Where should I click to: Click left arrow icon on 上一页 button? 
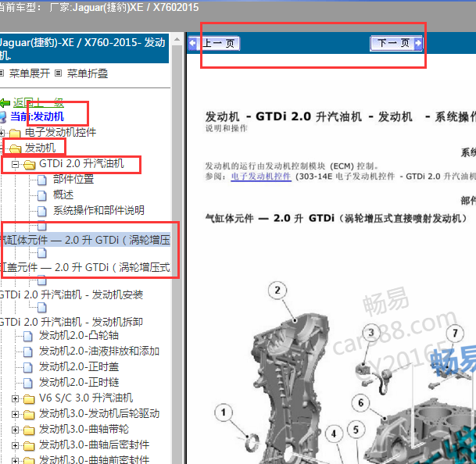pos(192,43)
